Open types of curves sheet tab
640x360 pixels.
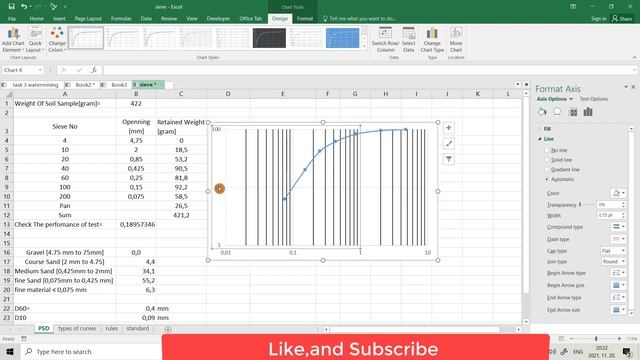77,328
